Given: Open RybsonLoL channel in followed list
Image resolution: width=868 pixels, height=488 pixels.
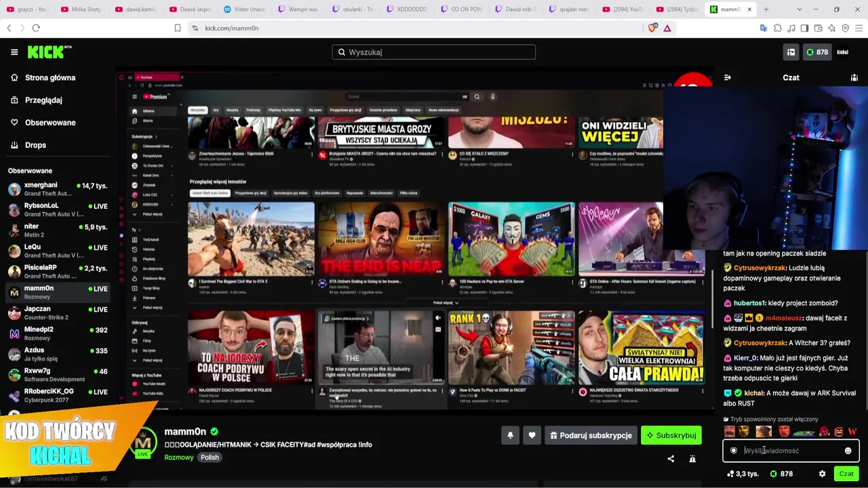Looking at the screenshot, I should tap(58, 210).
